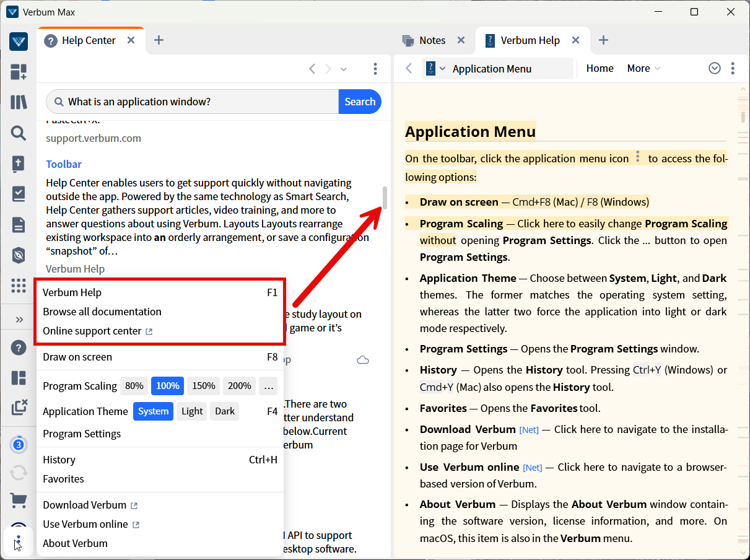
Task: Click the Help Center results scrollbar thumb
Action: tap(385, 198)
